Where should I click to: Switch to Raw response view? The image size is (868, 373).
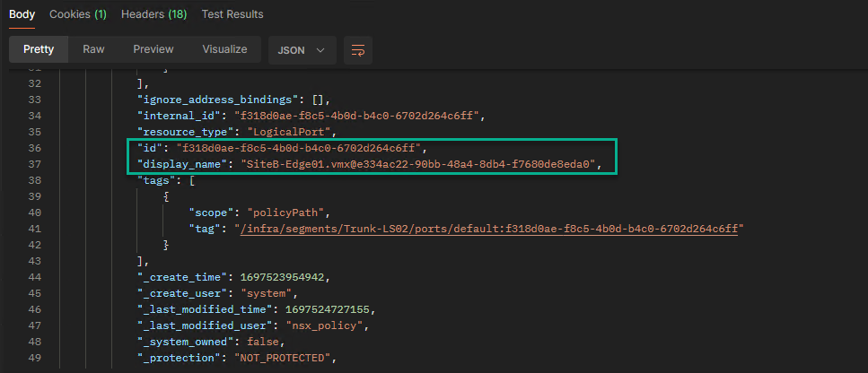tap(93, 49)
